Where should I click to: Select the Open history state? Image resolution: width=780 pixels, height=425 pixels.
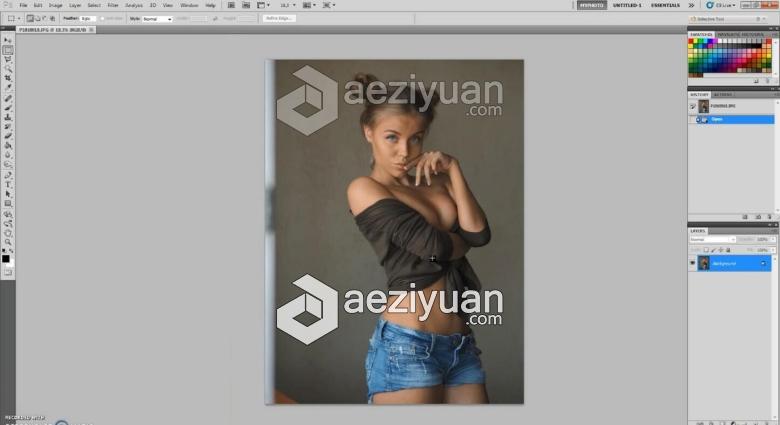pyautogui.click(x=731, y=119)
